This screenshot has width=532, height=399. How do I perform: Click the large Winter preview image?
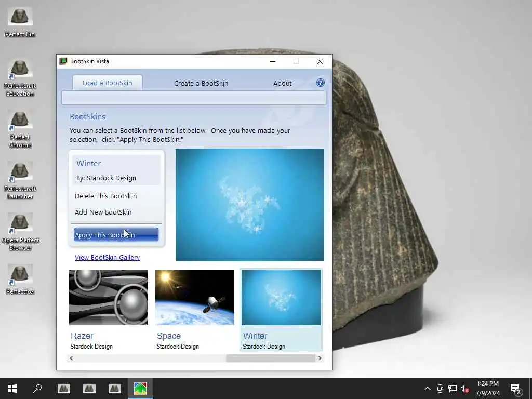click(250, 205)
